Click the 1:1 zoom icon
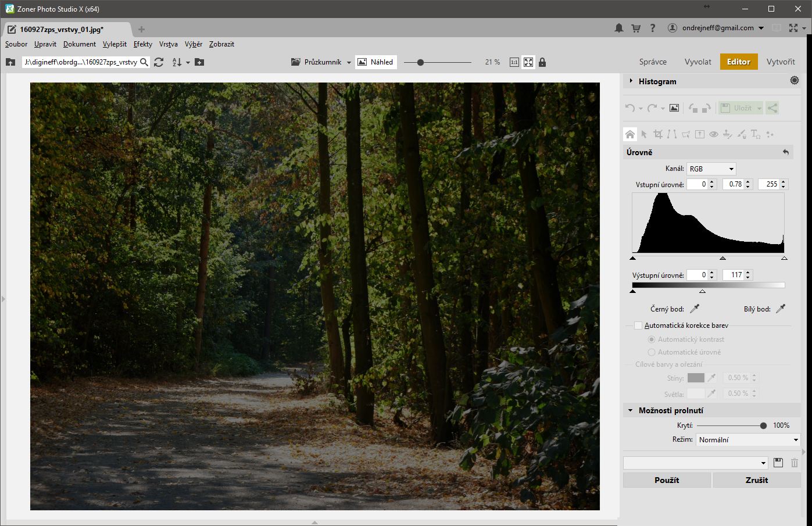 [x=514, y=62]
